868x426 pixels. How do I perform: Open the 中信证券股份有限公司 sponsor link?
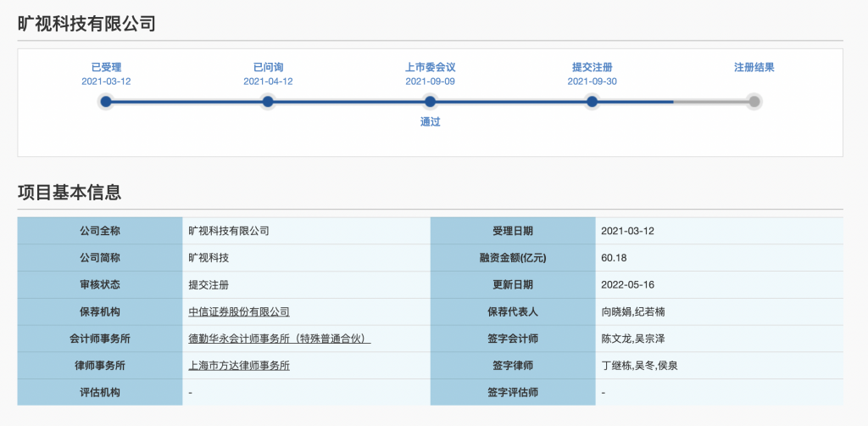point(239,312)
